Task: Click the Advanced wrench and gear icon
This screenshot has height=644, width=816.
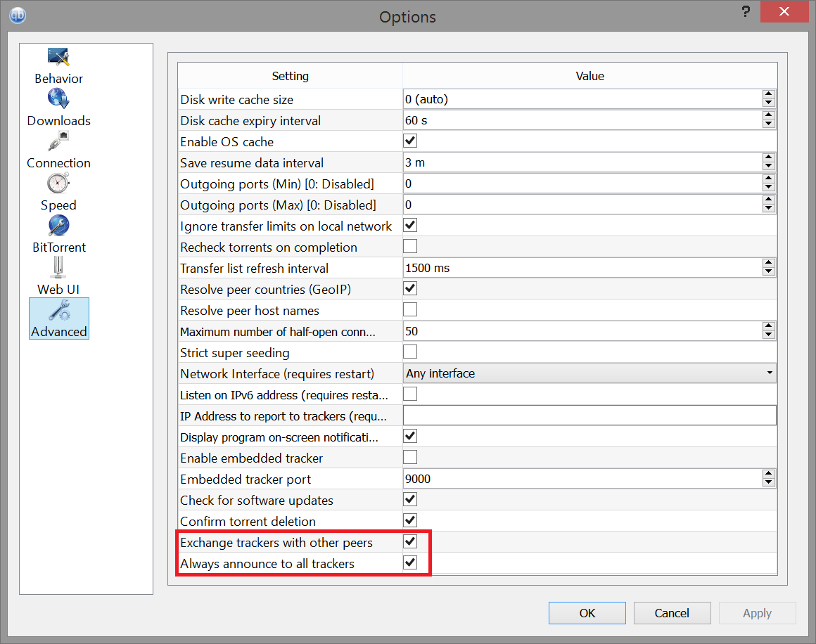Action: tap(58, 310)
